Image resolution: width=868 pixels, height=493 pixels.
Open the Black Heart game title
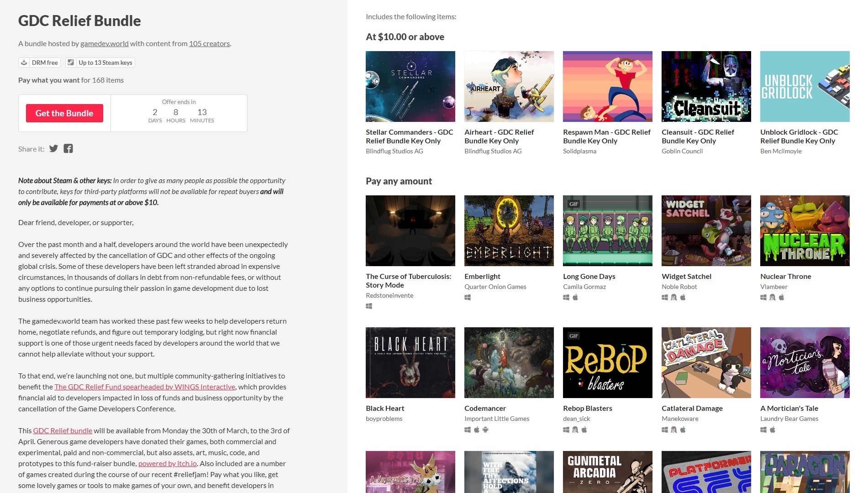point(385,409)
